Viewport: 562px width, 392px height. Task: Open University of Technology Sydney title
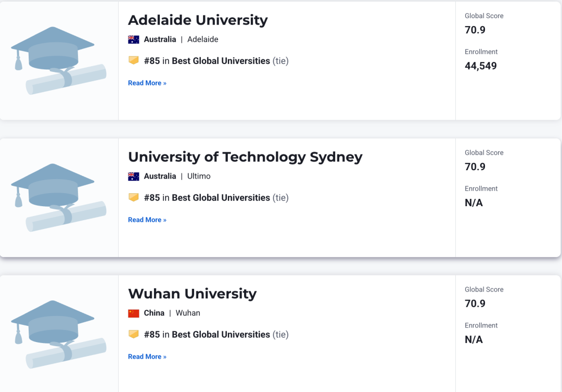(245, 157)
